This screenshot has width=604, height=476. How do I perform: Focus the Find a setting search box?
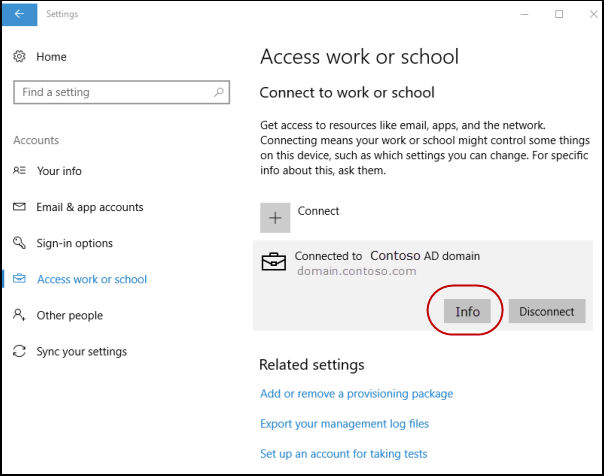pyautogui.click(x=110, y=92)
